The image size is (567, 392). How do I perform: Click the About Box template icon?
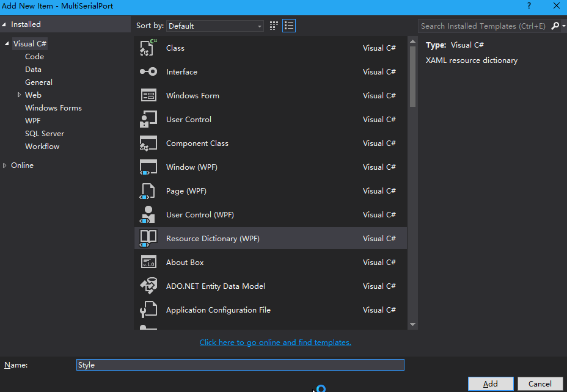[x=148, y=263]
